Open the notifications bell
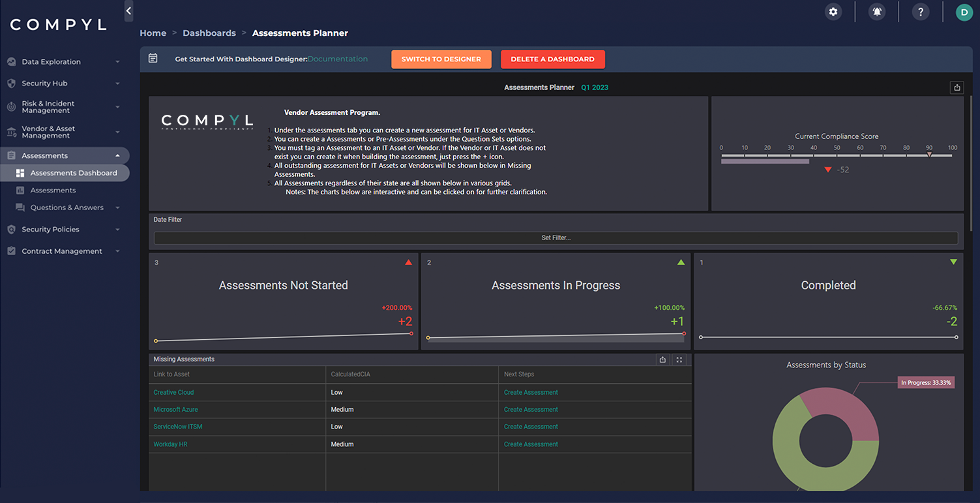Viewport: 980px width, 503px height. [876, 12]
